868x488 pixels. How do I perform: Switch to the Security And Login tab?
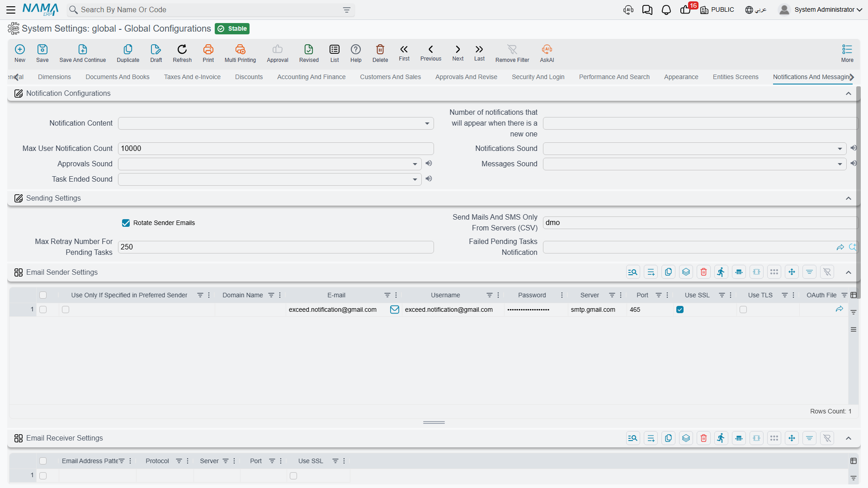point(538,77)
